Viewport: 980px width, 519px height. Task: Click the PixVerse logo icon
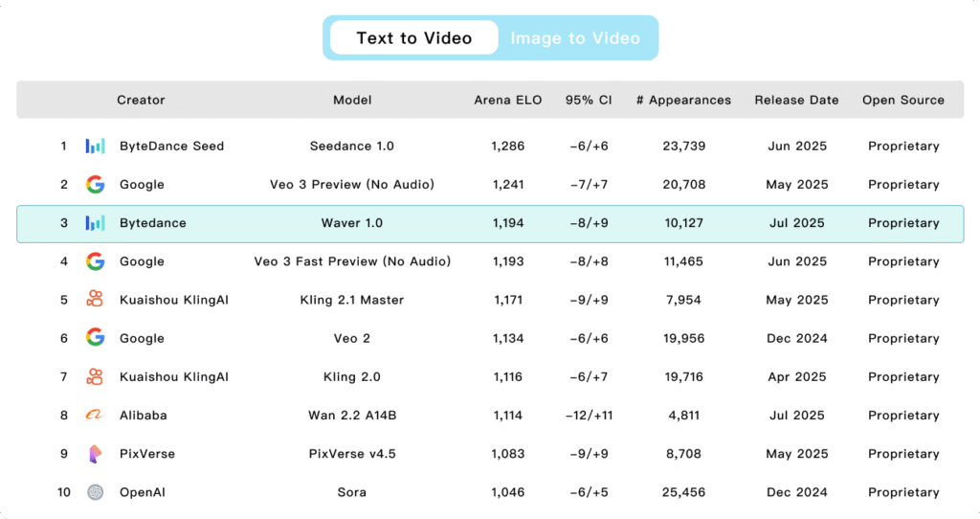click(95, 454)
